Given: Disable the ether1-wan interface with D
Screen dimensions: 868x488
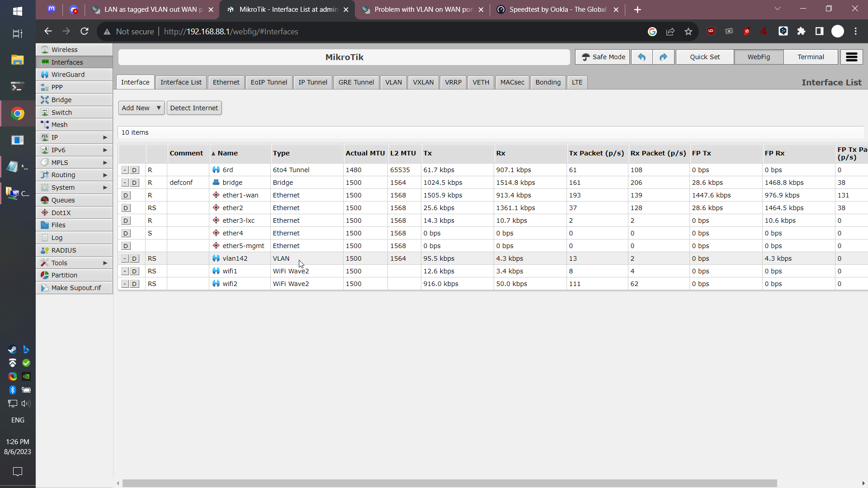Looking at the screenshot, I should point(126,195).
